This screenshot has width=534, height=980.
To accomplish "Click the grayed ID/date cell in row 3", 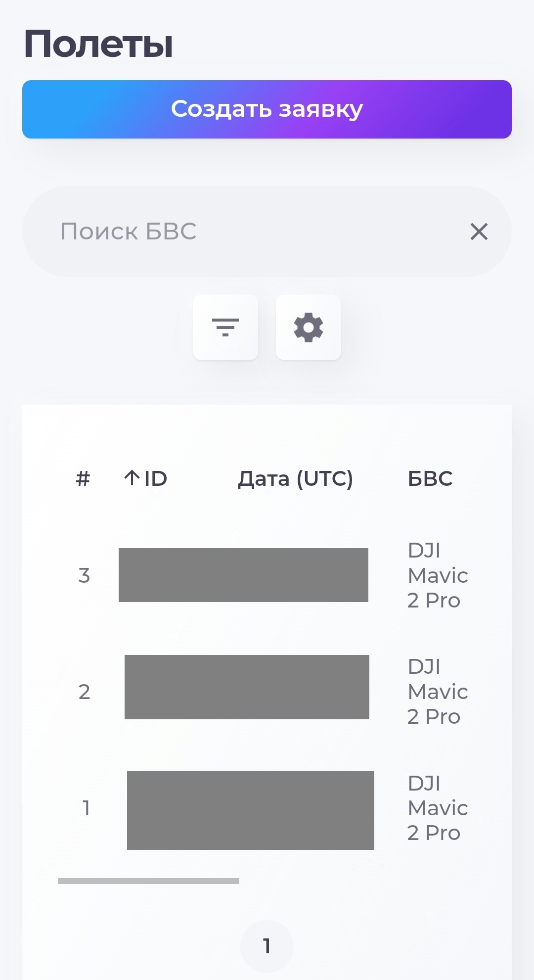I will 243,575.
